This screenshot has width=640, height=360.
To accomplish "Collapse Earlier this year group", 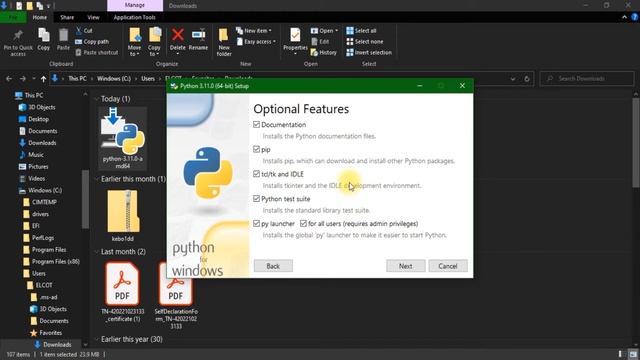I will point(97,339).
